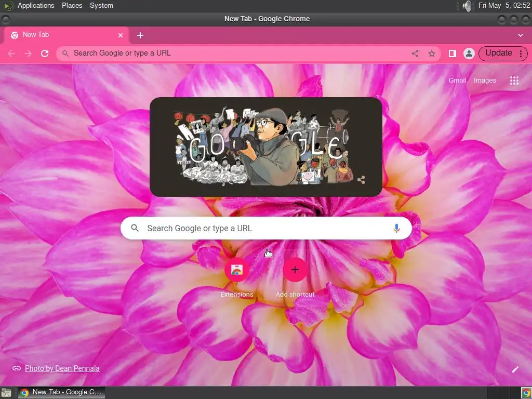The image size is (532, 399).
Task: Open the Chrome three-dot menu
Action: [x=521, y=54]
